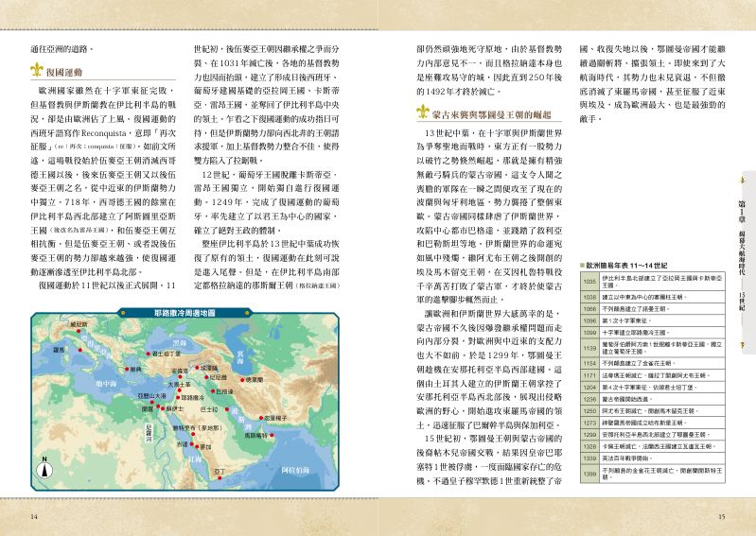Click the red dot marking 君士坦丁堡
Image resolution: width=756 pixels, height=536 pixels.
click(148, 354)
